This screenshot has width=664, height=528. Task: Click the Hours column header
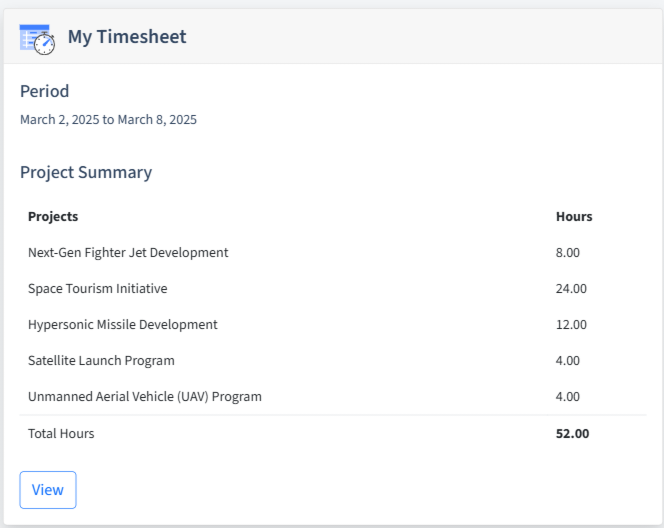pos(574,216)
